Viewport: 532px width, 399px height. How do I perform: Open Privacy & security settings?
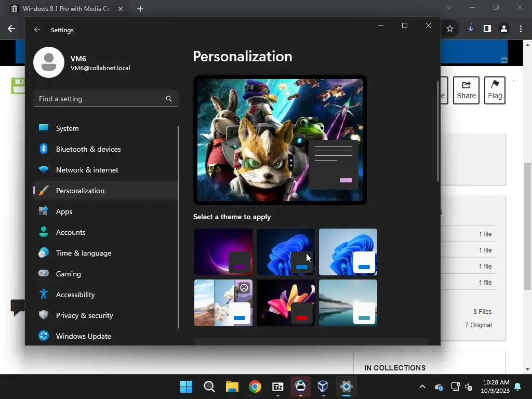coord(105,315)
